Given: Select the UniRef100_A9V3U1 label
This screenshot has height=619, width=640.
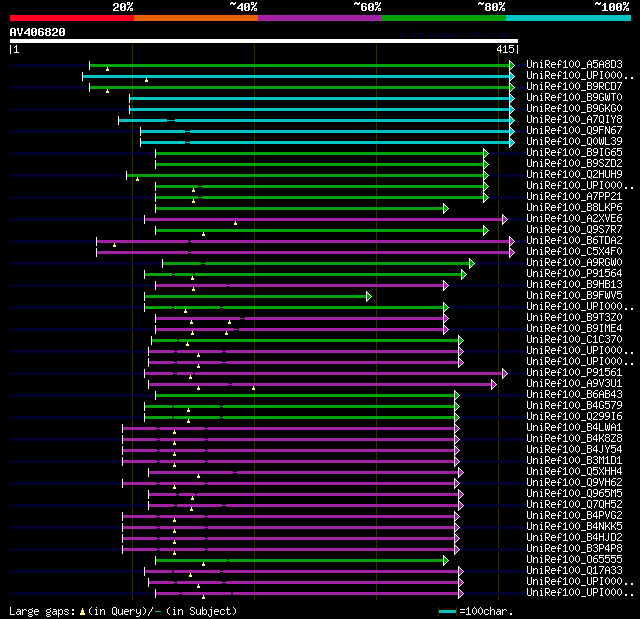Looking at the screenshot, I should [x=574, y=384].
